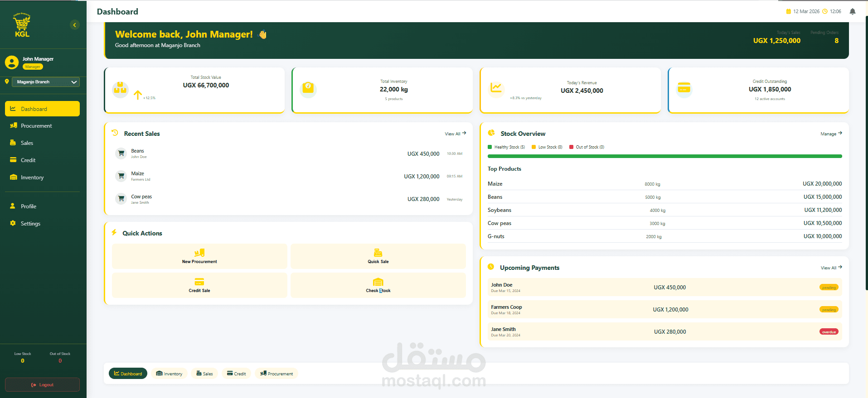The image size is (868, 398).
Task: Click the New Procurement quick action
Action: 199,256
